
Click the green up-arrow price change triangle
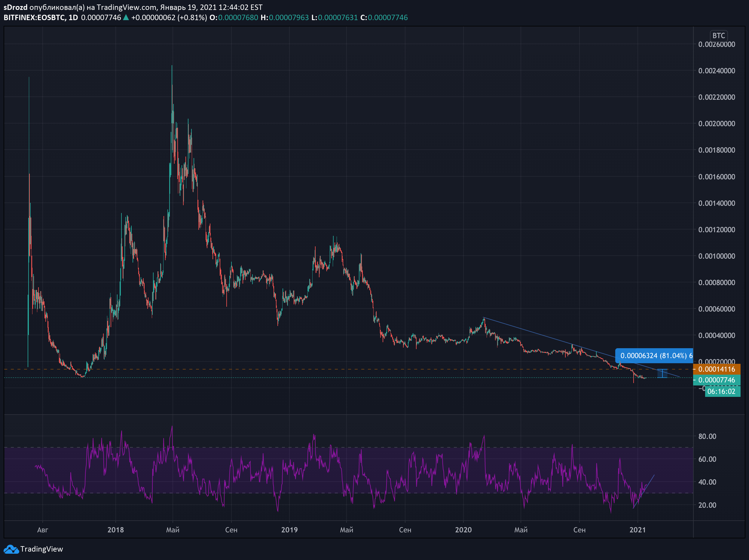tap(126, 17)
